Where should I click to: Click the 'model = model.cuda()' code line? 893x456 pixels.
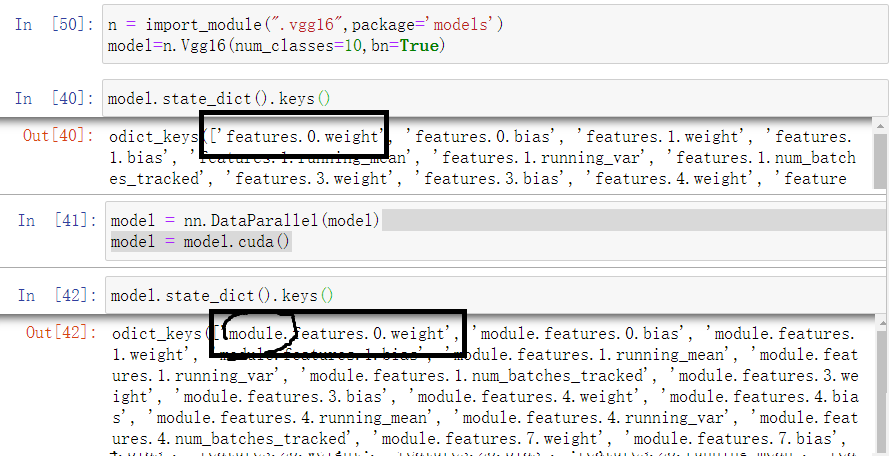pyautogui.click(x=200, y=242)
